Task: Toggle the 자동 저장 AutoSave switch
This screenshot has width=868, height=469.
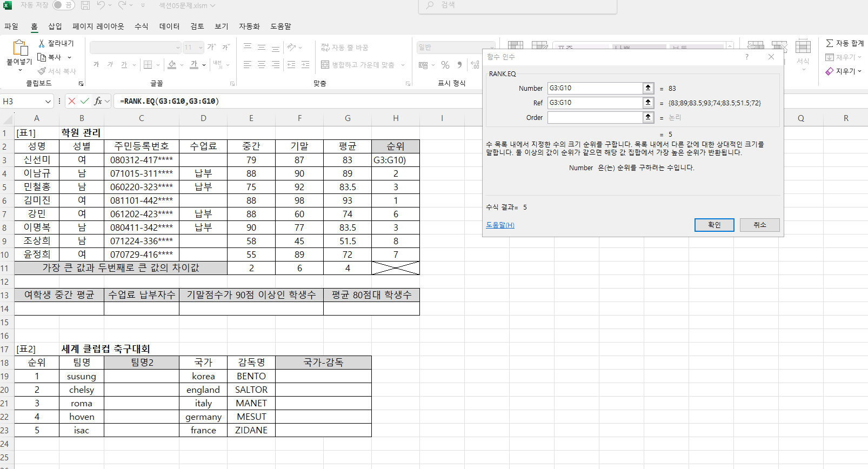Action: pos(64,5)
